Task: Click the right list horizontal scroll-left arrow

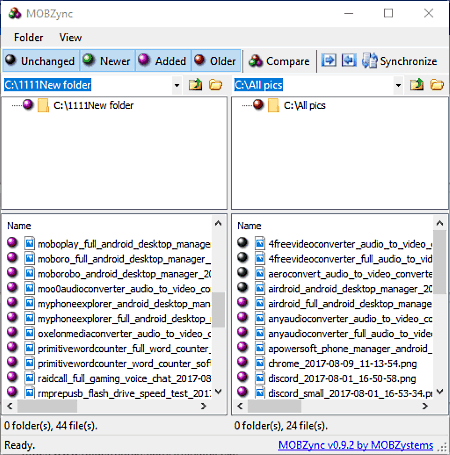Action: click(x=240, y=406)
